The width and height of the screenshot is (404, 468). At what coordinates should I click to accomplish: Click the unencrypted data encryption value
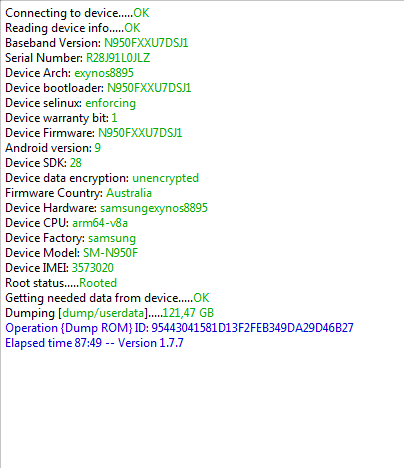(x=165, y=178)
